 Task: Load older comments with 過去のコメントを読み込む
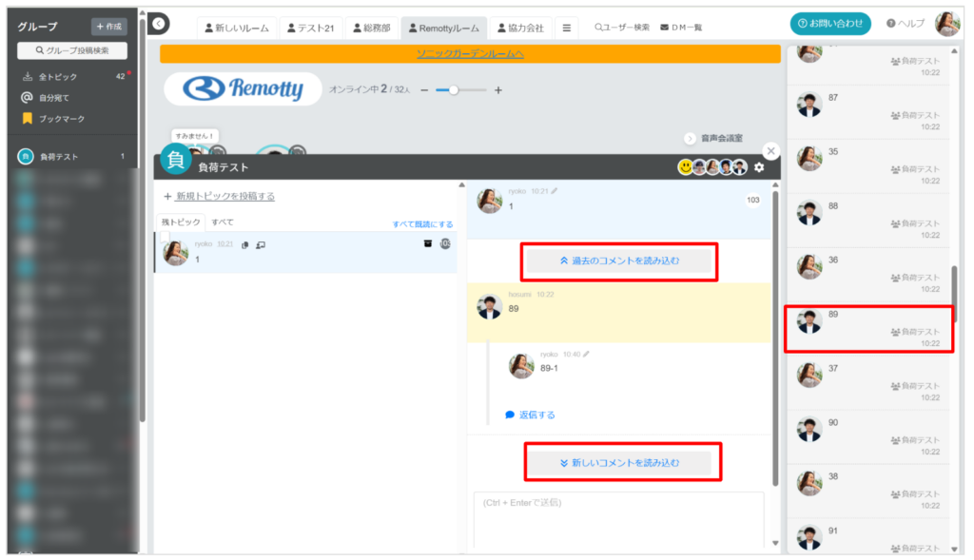point(619,260)
